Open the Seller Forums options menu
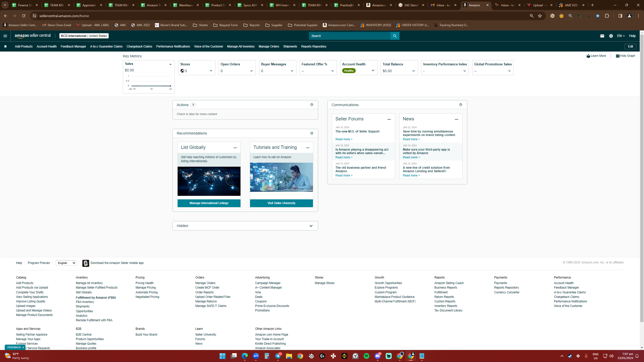 pyautogui.click(x=389, y=119)
